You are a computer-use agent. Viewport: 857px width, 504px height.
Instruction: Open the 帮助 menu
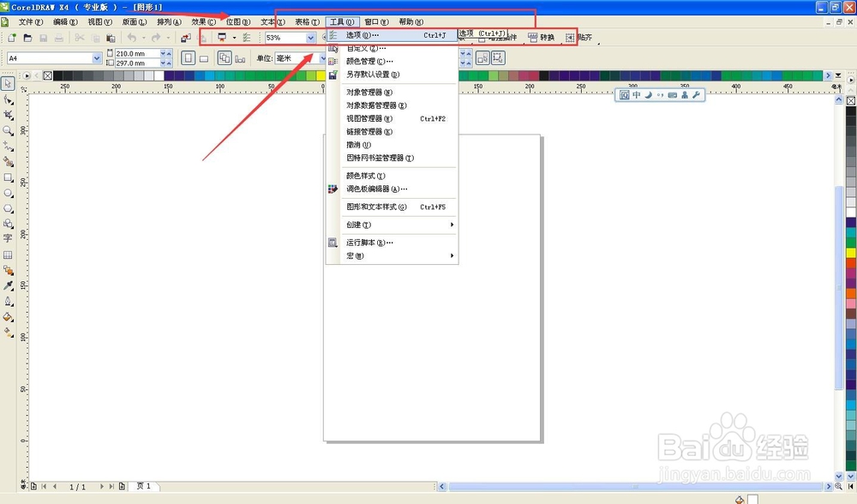[x=411, y=22]
